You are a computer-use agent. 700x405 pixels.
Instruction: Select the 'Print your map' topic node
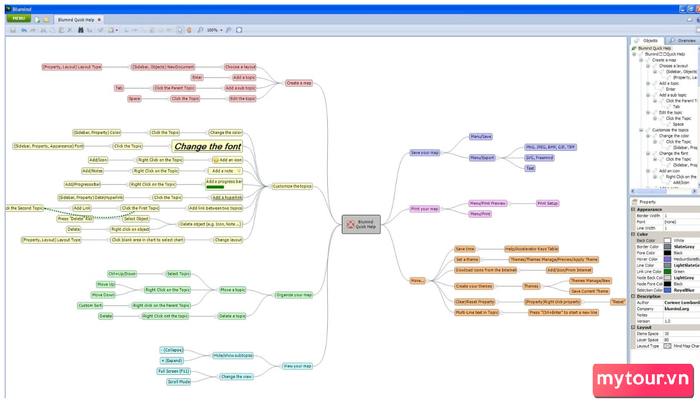pos(425,209)
